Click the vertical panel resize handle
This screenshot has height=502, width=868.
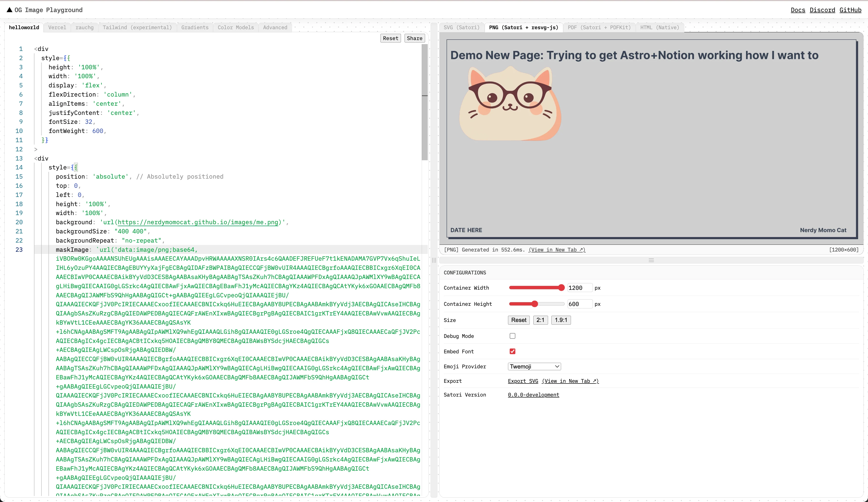[434, 260]
